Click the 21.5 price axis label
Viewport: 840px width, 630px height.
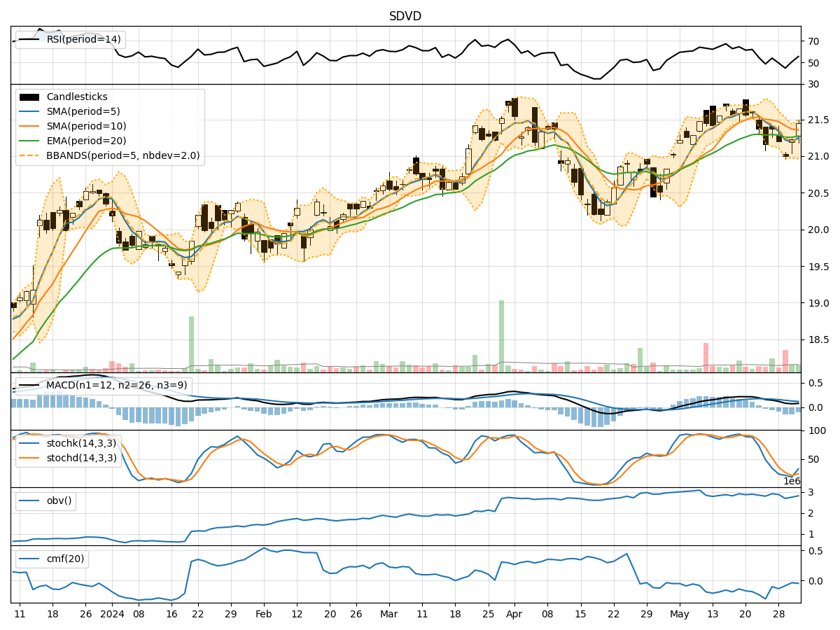coord(817,120)
